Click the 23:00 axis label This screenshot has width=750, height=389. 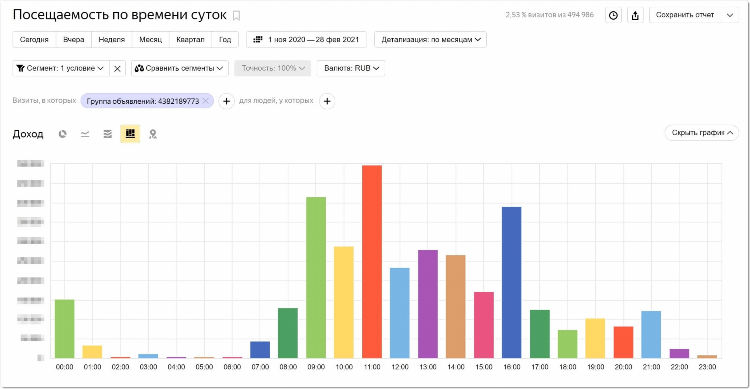(x=707, y=367)
